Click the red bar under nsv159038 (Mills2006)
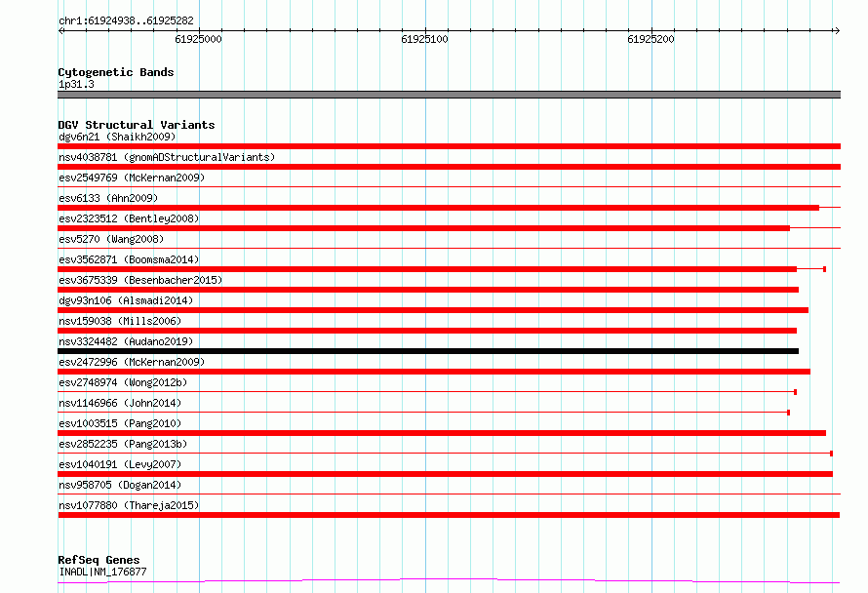Viewport: 868px width, 593px height. coord(427,331)
